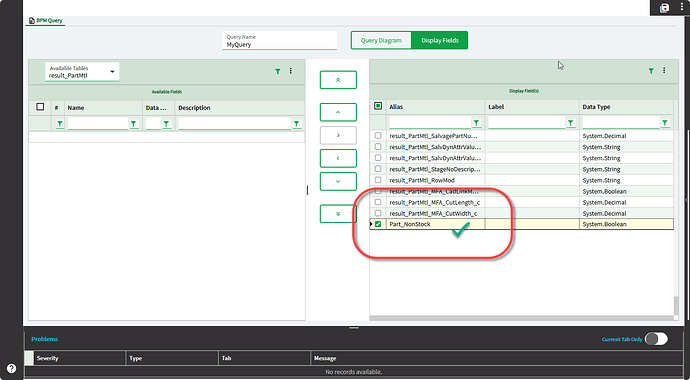Click the filter icon for the Alias column
Viewport: 690px width, 380px height.
point(476,123)
